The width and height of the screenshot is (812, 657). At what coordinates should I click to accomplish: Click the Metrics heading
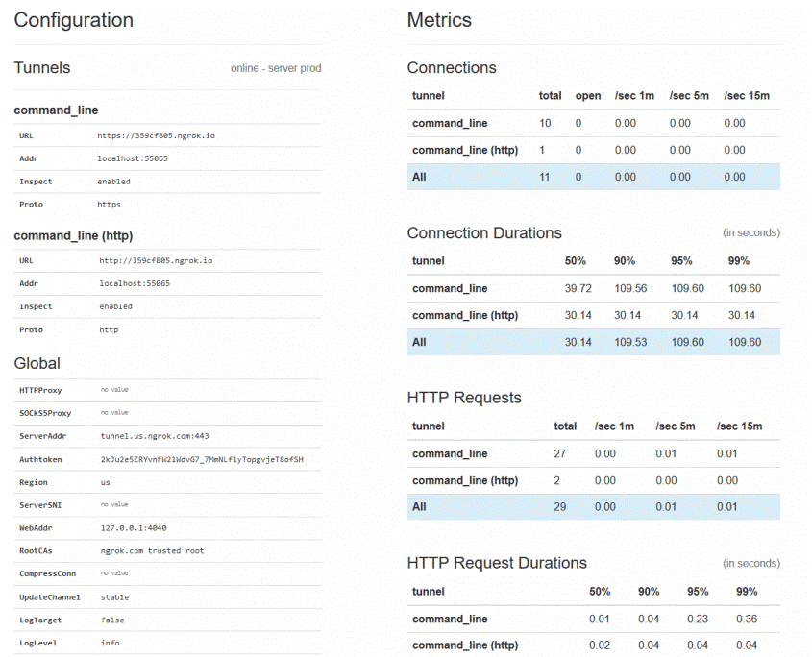439,20
